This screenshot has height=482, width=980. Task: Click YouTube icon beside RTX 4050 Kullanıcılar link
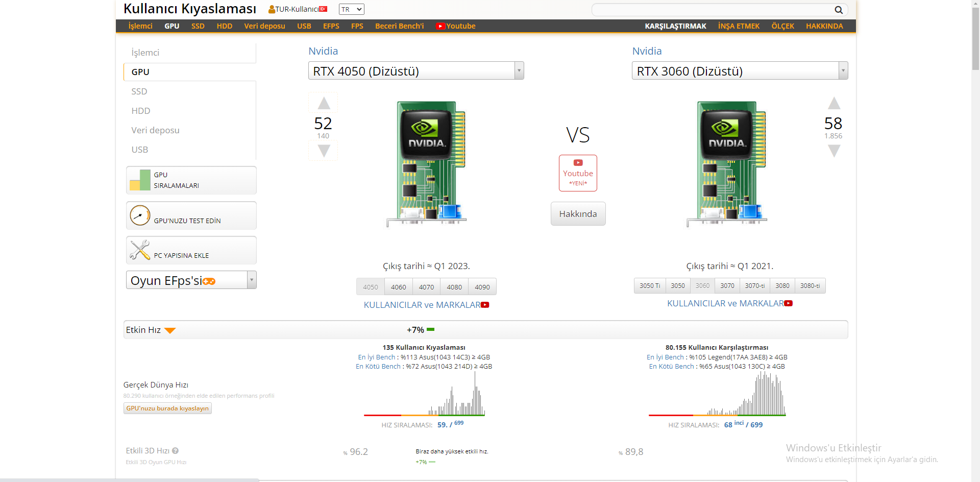(x=485, y=305)
